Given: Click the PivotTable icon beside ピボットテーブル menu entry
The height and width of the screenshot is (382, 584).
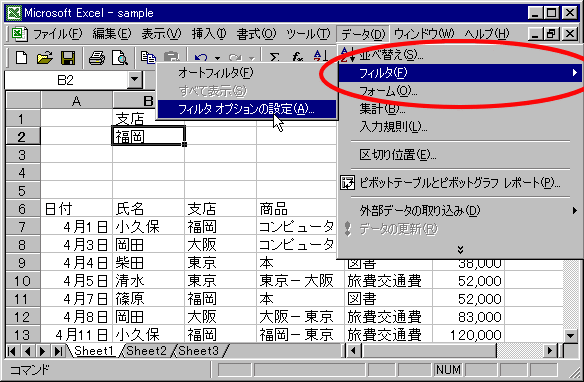Looking at the screenshot, I should click(x=347, y=183).
